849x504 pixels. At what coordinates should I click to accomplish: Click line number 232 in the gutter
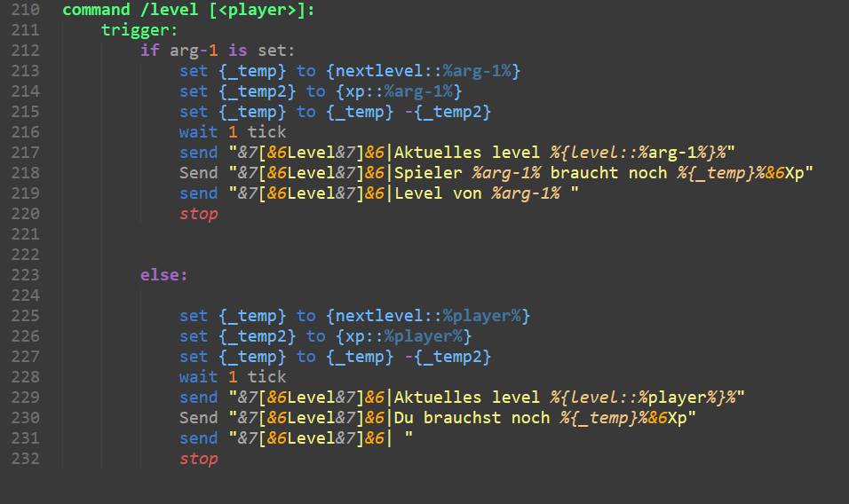pyautogui.click(x=25, y=459)
